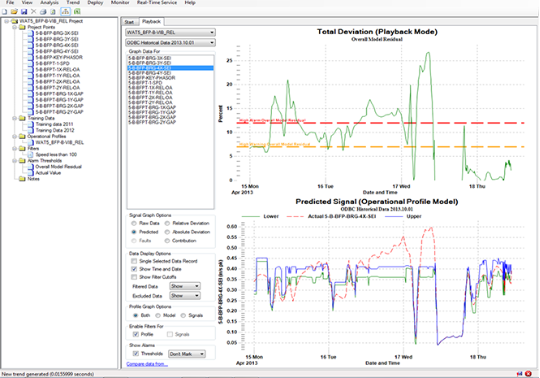Select the Raw Data radio button
Image resolution: width=540 pixels, height=378 pixels.
pyautogui.click(x=134, y=223)
